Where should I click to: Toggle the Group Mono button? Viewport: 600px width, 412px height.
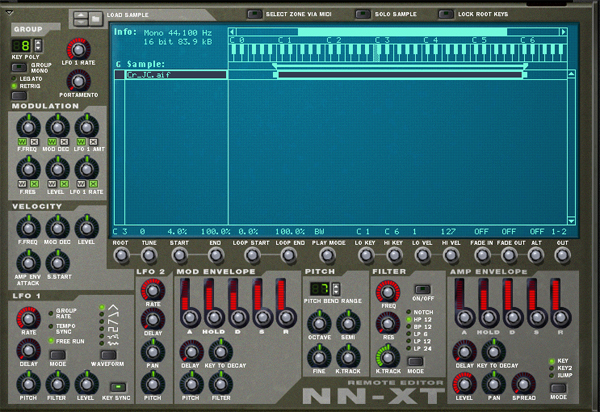click(x=19, y=68)
